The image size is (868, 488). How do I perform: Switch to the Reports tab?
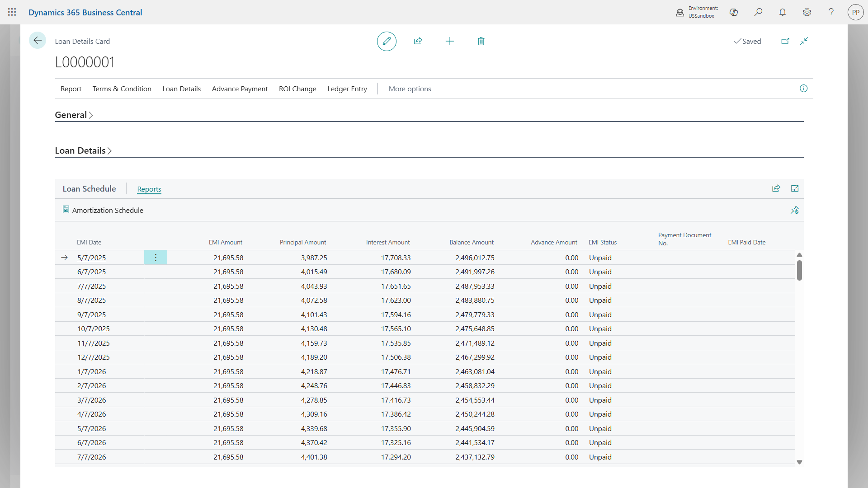(x=149, y=189)
